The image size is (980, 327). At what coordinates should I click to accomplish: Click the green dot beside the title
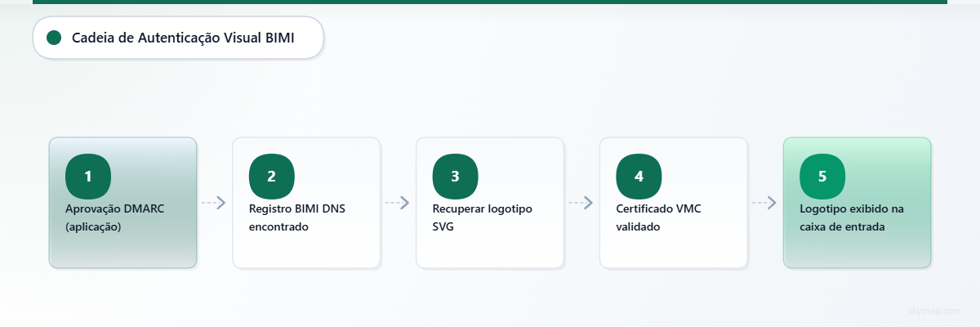[x=55, y=38]
